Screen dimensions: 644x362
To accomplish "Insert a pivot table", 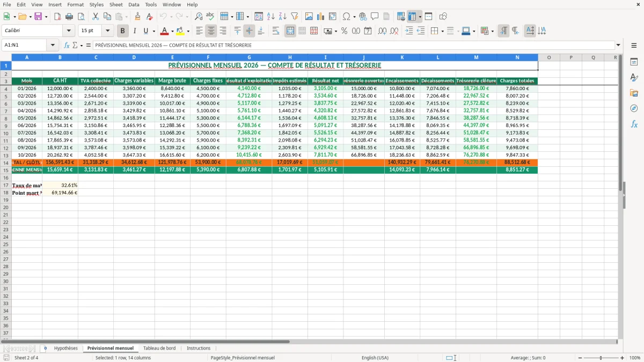I will [x=333, y=17].
